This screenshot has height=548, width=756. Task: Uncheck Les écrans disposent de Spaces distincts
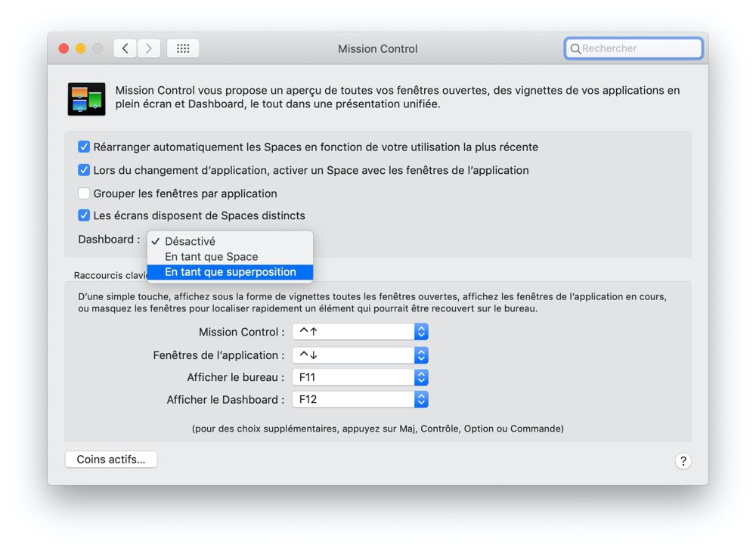(x=84, y=215)
